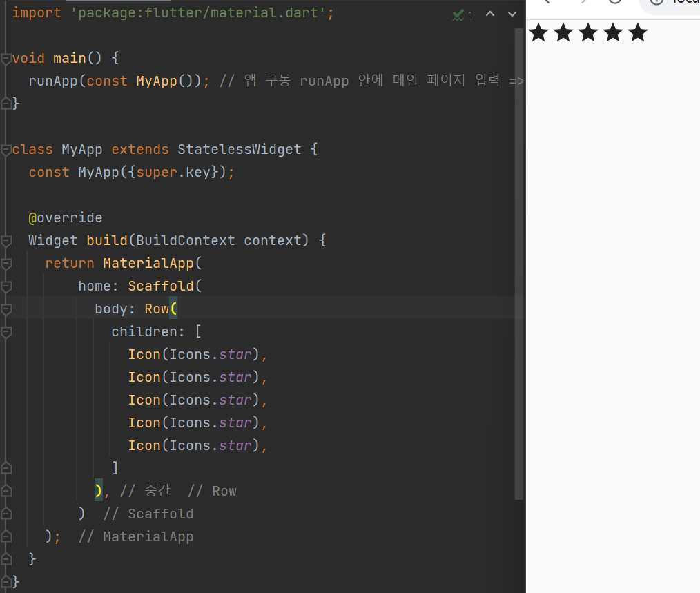Collapse the children: [ fold marker

[x=6, y=332]
